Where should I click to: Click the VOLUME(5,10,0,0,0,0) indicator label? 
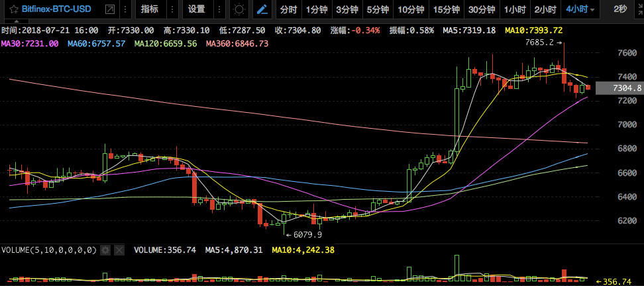click(49, 250)
